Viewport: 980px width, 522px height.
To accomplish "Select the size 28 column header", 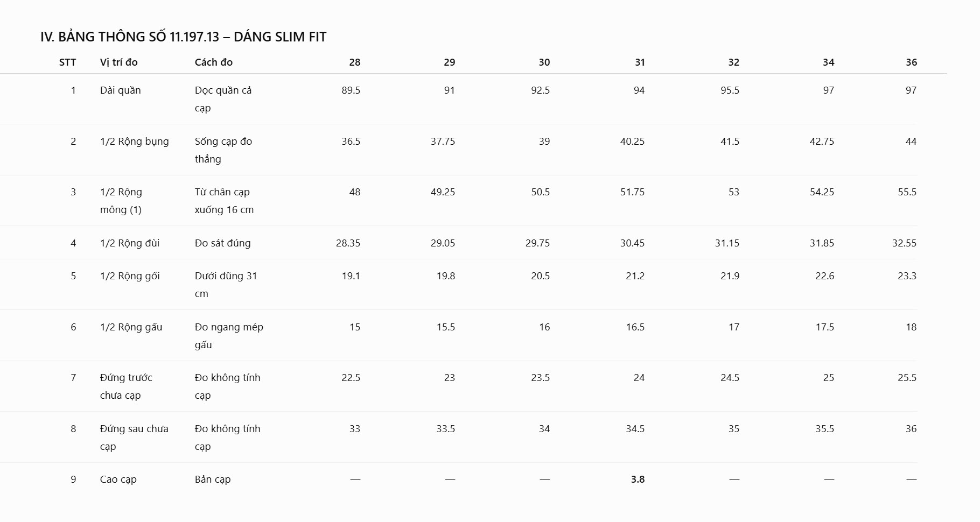I will click(355, 62).
